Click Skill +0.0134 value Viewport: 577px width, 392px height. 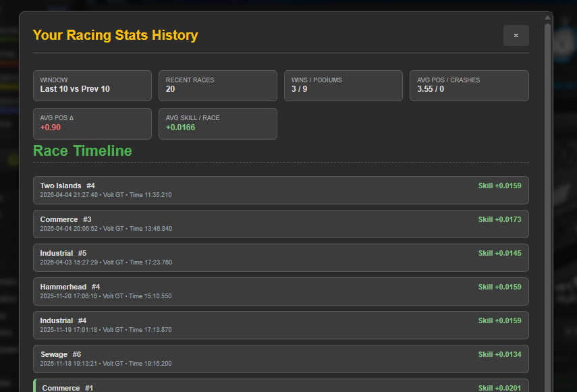pyautogui.click(x=499, y=354)
